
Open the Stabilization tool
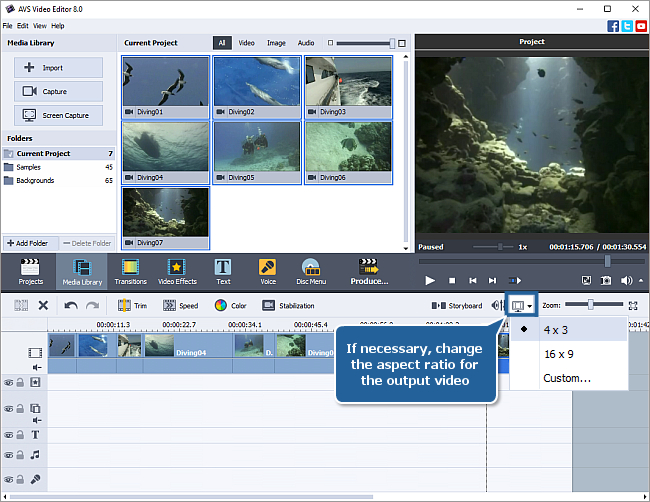288,306
